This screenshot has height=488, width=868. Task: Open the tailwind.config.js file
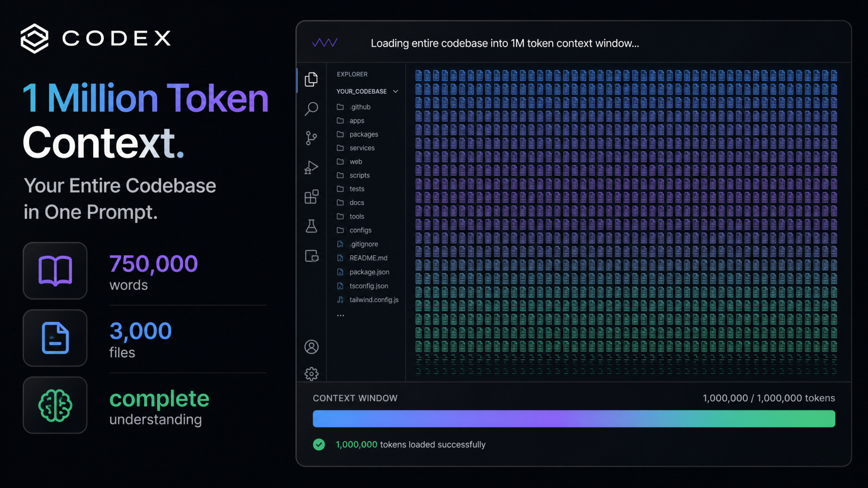tap(367, 300)
